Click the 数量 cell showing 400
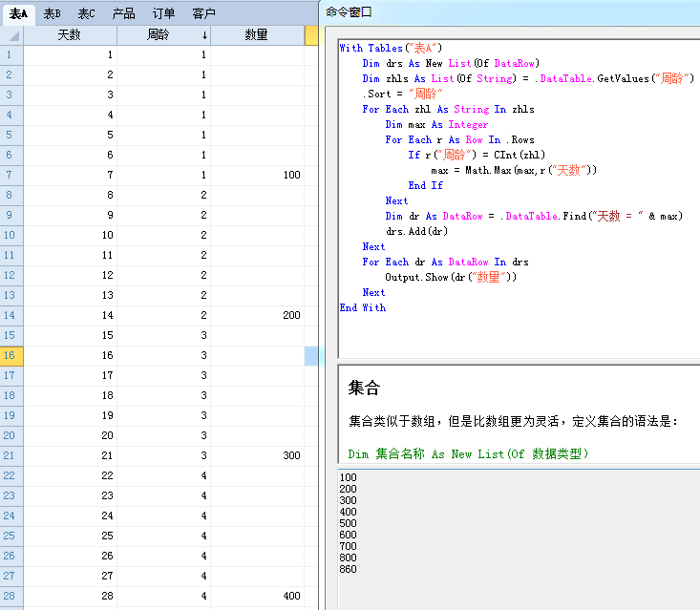 click(258, 596)
